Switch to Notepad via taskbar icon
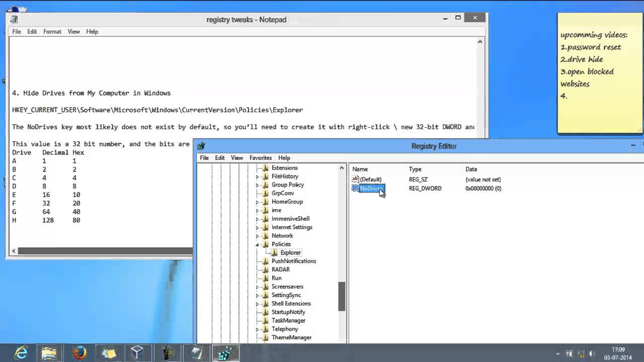 pyautogui.click(x=196, y=353)
